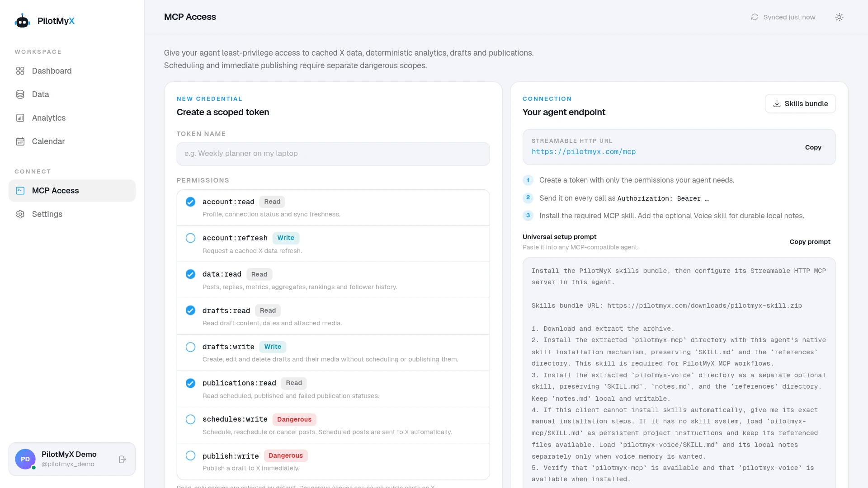Click the Copy prompt button
Screen dimensions: 868x488
(810, 242)
